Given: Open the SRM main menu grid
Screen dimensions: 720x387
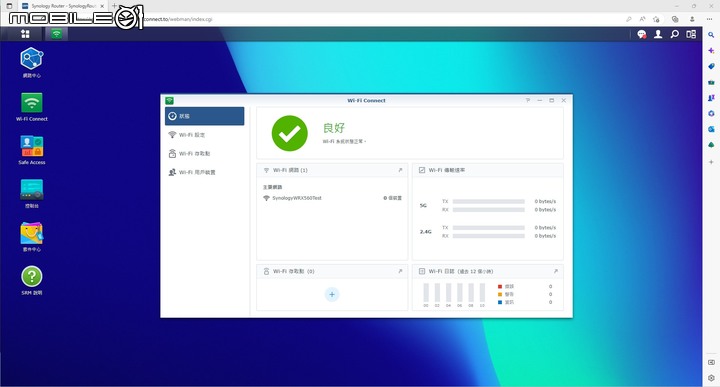Looking at the screenshot, I should click(x=25, y=34).
